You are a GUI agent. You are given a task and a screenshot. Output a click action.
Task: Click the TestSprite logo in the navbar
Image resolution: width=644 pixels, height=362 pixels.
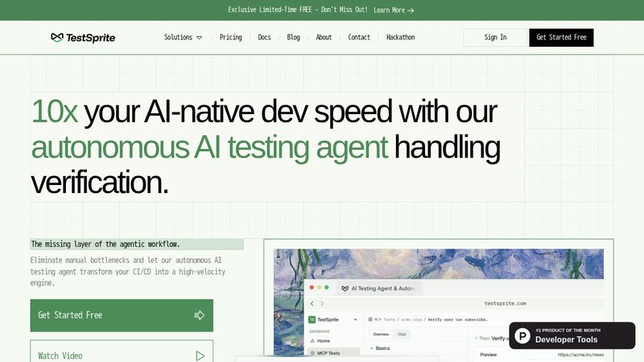pyautogui.click(x=83, y=37)
